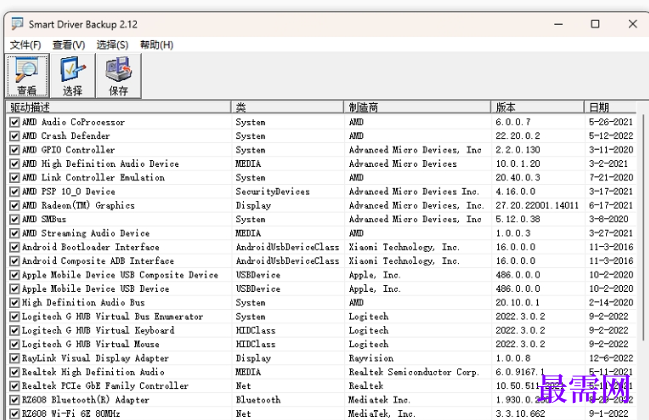Screen dimensions: 649x420
Task: Open the 帮助(H) menu
Action: coord(156,45)
